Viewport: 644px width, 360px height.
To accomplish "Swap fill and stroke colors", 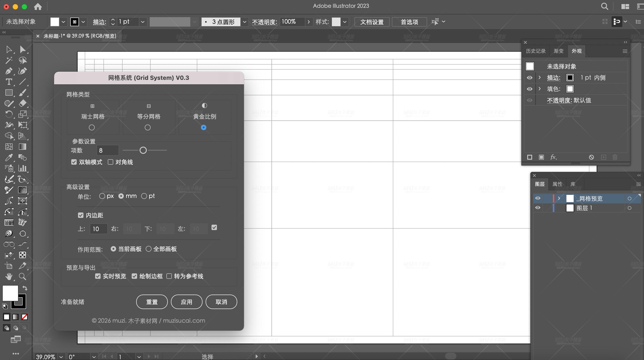I will coord(25,288).
